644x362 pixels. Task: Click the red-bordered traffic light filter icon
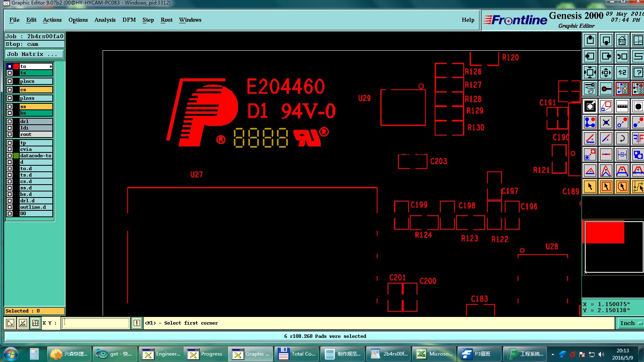tap(622, 88)
